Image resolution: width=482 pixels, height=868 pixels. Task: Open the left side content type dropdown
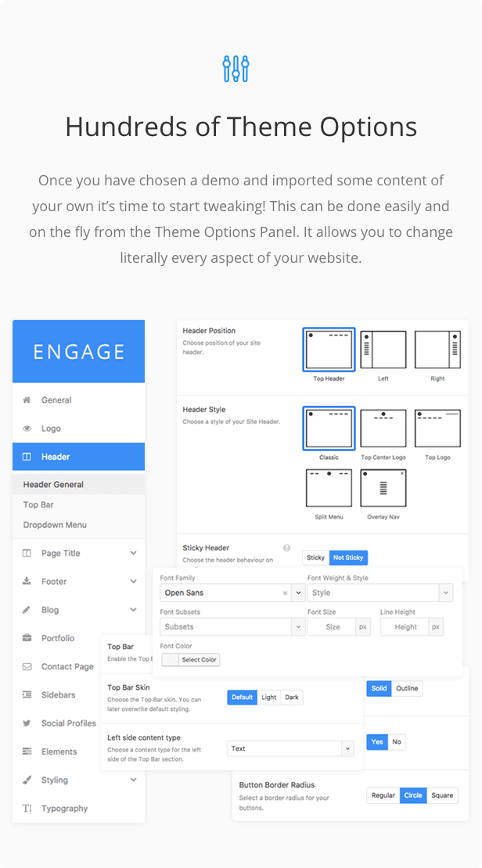coord(290,748)
